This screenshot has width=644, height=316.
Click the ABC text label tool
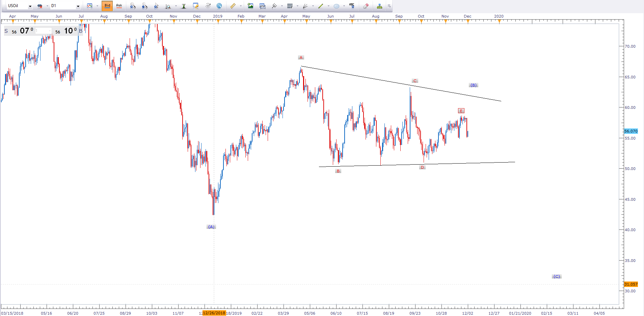(352, 6)
